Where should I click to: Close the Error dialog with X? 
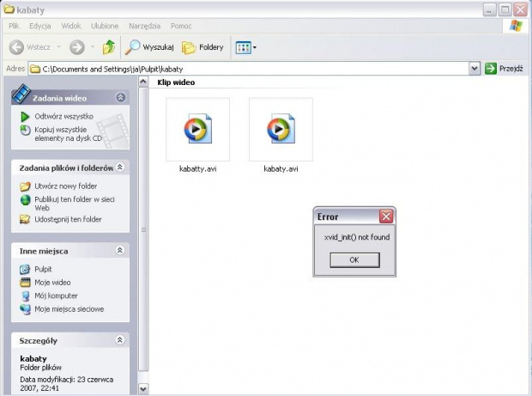386,216
